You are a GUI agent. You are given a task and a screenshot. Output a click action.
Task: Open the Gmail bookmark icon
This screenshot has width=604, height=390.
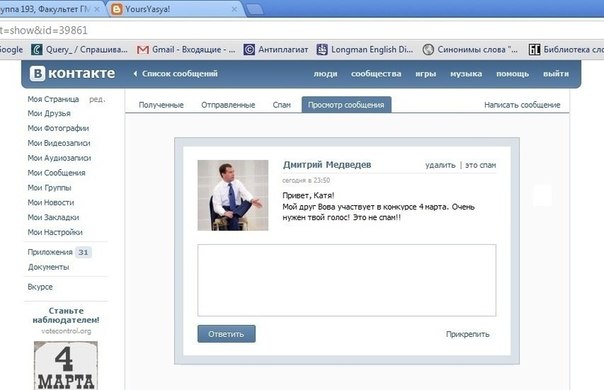(143, 50)
